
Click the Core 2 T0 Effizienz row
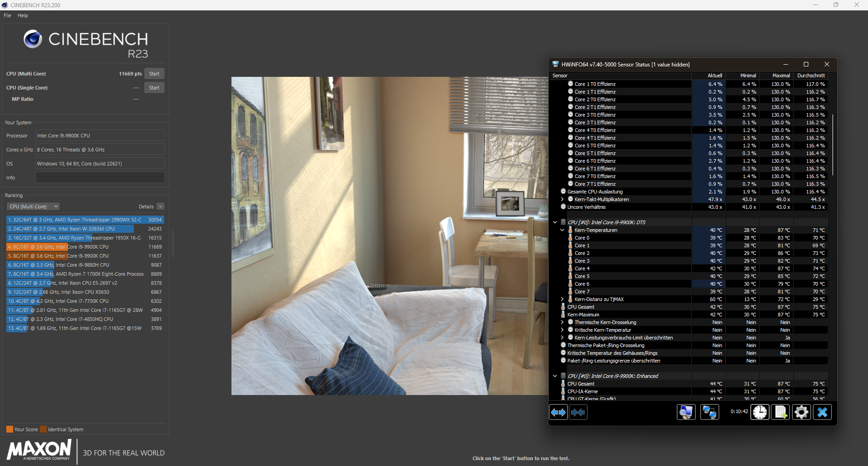(689, 99)
